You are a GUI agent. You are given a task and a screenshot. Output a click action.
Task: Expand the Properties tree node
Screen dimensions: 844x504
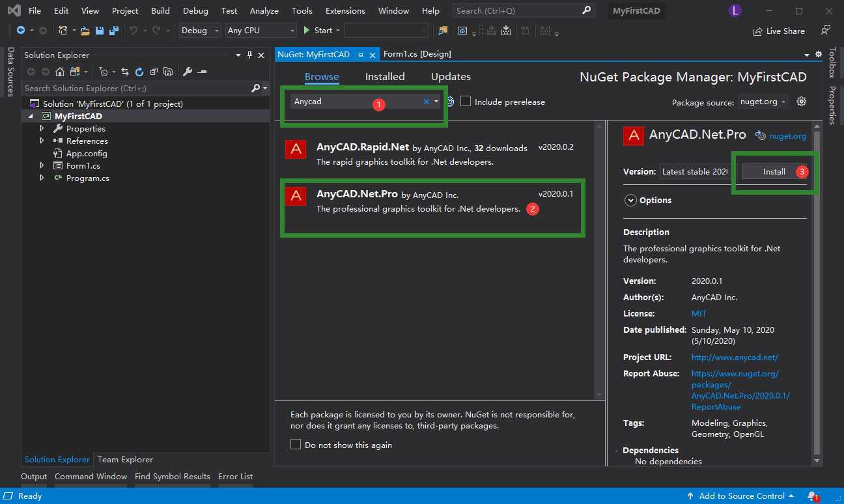click(x=42, y=128)
